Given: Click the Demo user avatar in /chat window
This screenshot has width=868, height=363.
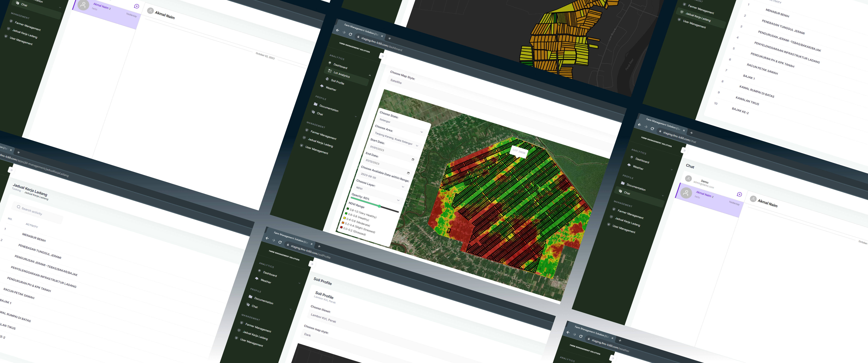Looking at the screenshot, I should coord(688,178).
